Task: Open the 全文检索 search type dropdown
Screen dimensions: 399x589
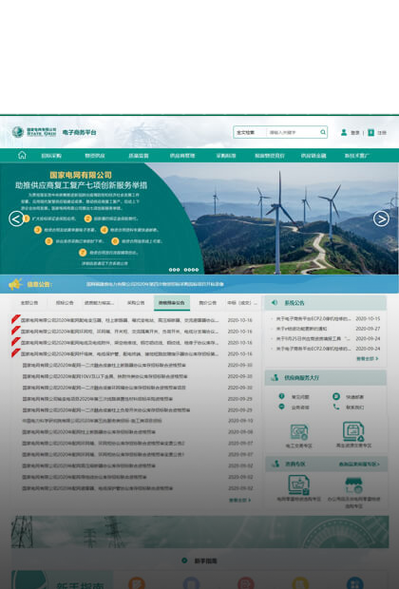Action: click(x=249, y=132)
